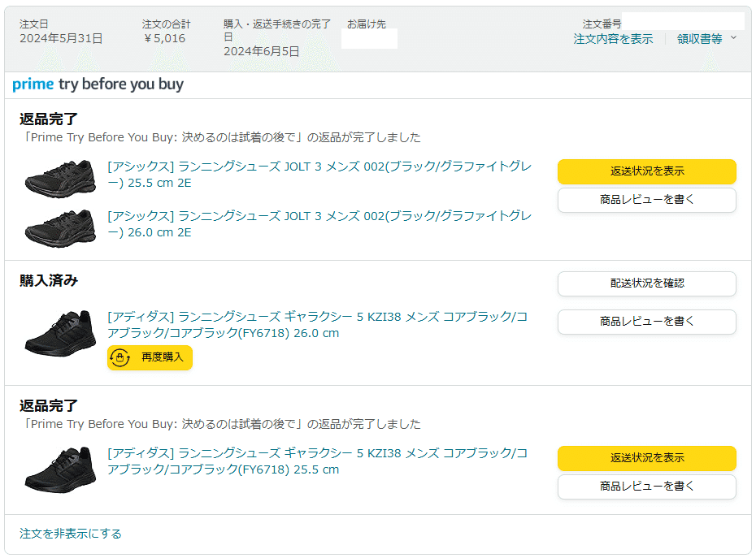Show return status for the ASICS JOLT 3 items
This screenshot has height=558, width=756.
[646, 171]
